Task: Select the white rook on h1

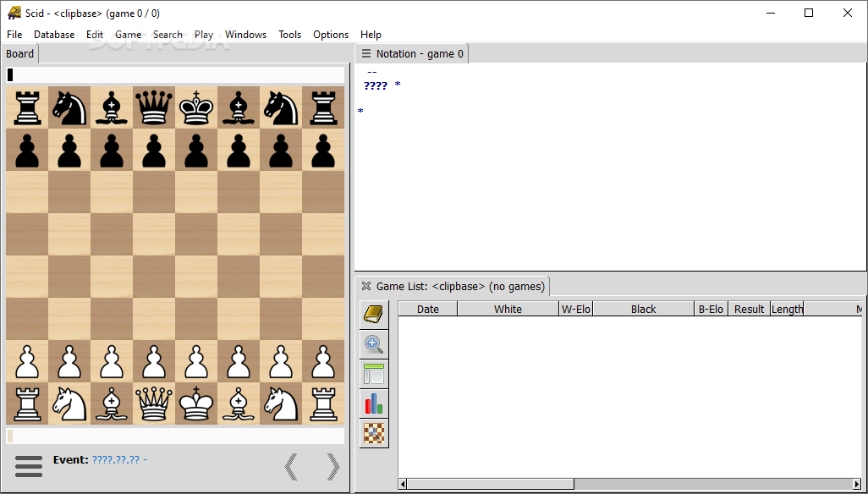Action: (x=323, y=403)
